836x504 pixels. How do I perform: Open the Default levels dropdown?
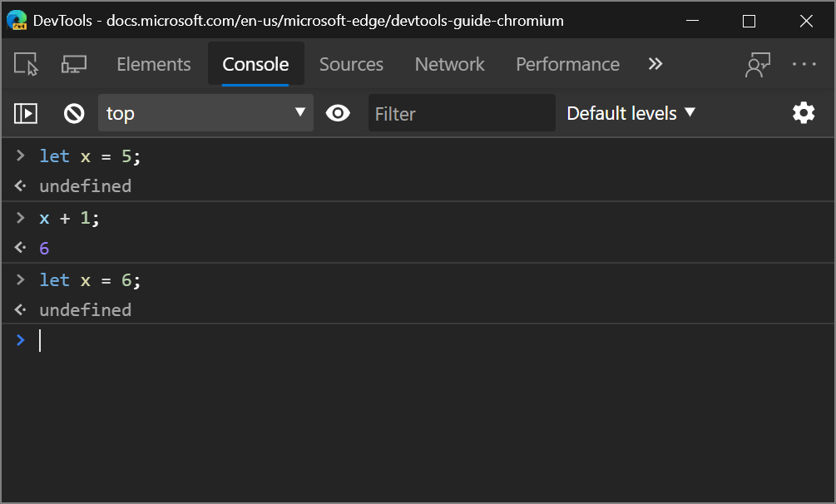tap(631, 113)
